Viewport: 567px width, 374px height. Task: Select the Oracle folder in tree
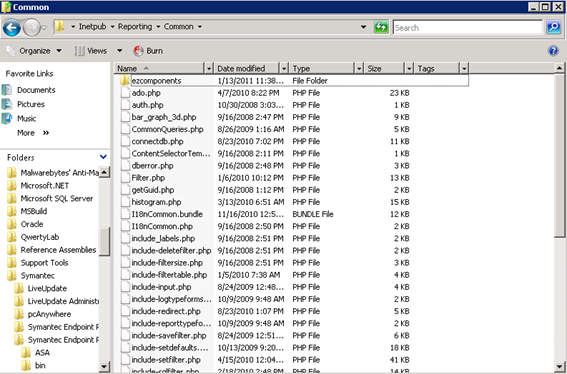pyautogui.click(x=32, y=224)
